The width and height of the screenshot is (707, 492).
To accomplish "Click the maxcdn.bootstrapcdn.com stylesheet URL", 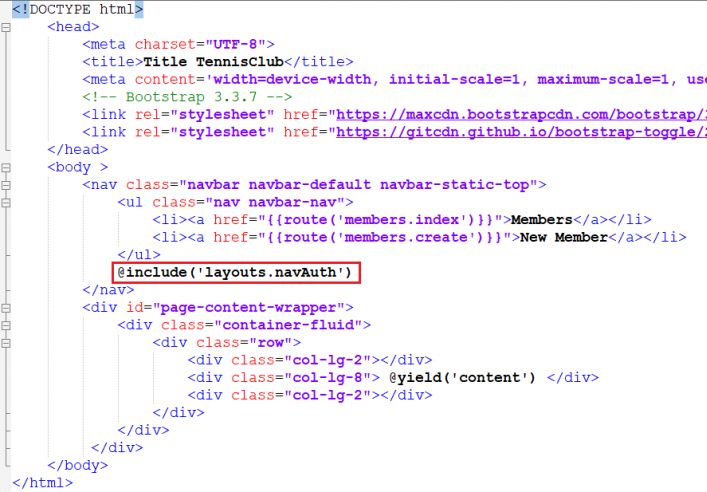I will [x=521, y=115].
